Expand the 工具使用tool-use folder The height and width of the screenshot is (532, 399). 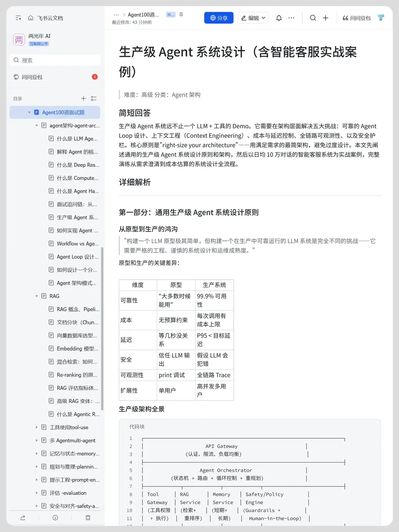point(37,427)
